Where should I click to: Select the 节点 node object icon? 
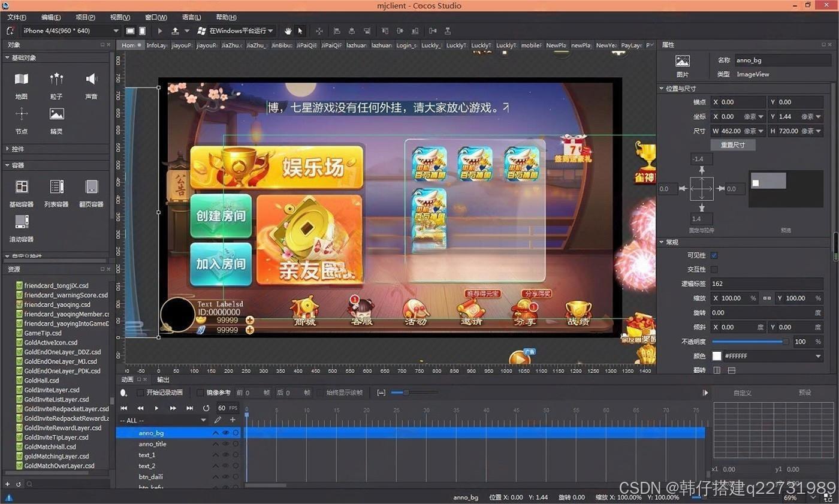22,114
